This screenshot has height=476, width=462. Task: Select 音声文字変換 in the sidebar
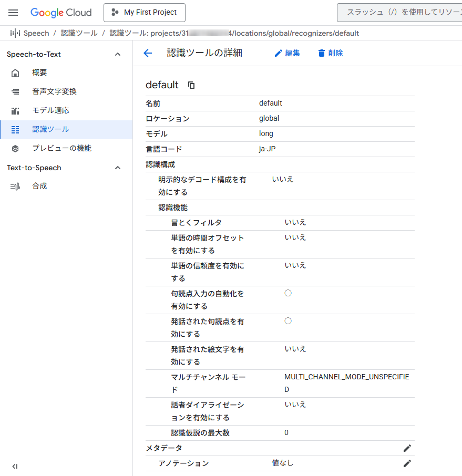point(54,91)
